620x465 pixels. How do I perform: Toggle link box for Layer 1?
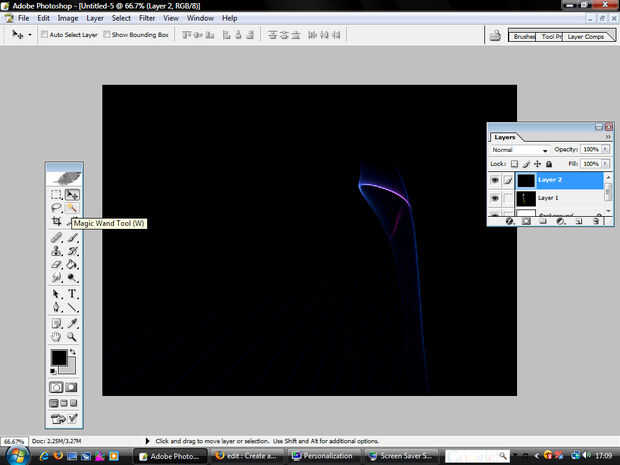[x=508, y=198]
